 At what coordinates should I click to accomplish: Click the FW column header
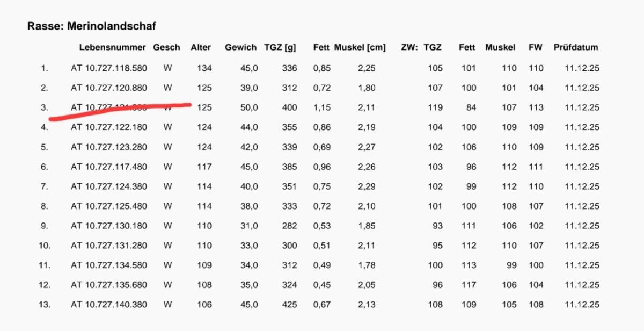(535, 47)
